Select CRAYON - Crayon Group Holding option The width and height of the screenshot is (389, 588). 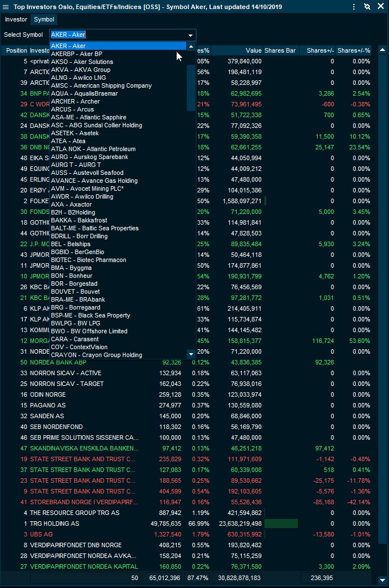96,355
